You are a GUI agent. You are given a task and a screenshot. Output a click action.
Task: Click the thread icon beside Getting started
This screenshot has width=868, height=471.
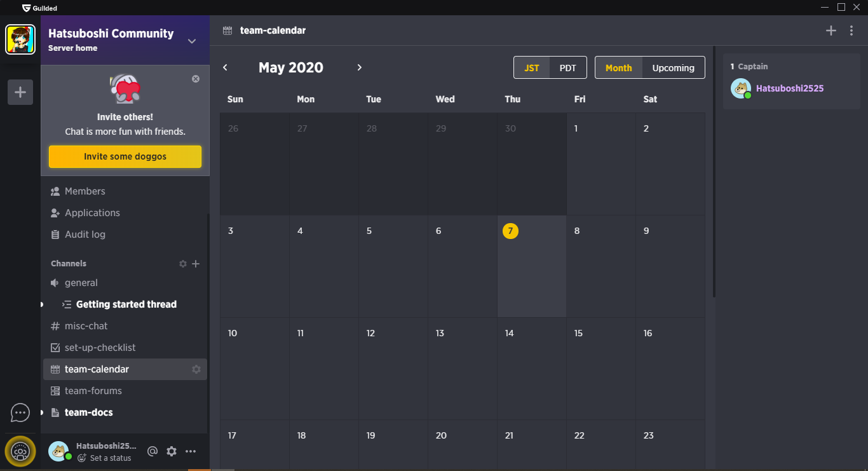pos(66,304)
